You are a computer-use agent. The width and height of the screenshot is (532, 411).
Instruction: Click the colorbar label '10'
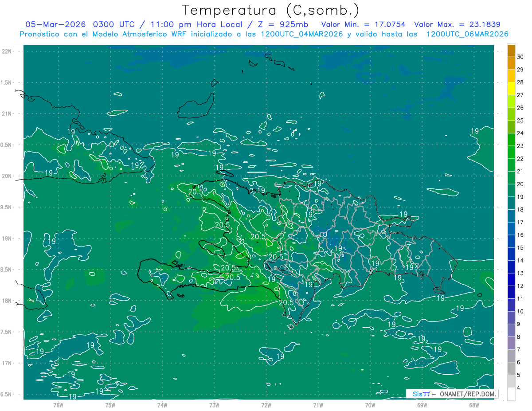(520, 311)
